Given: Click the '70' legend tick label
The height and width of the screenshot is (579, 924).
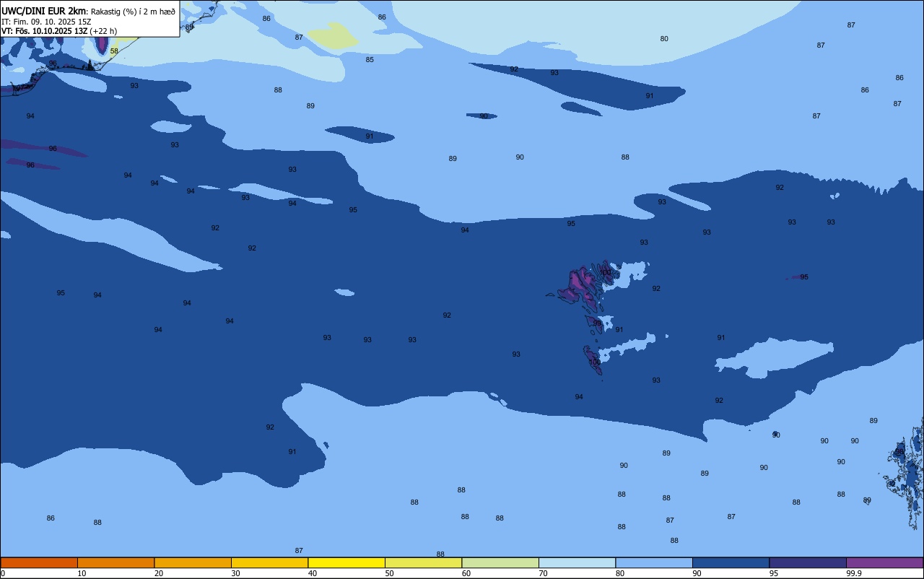Looking at the screenshot, I should (x=543, y=573).
